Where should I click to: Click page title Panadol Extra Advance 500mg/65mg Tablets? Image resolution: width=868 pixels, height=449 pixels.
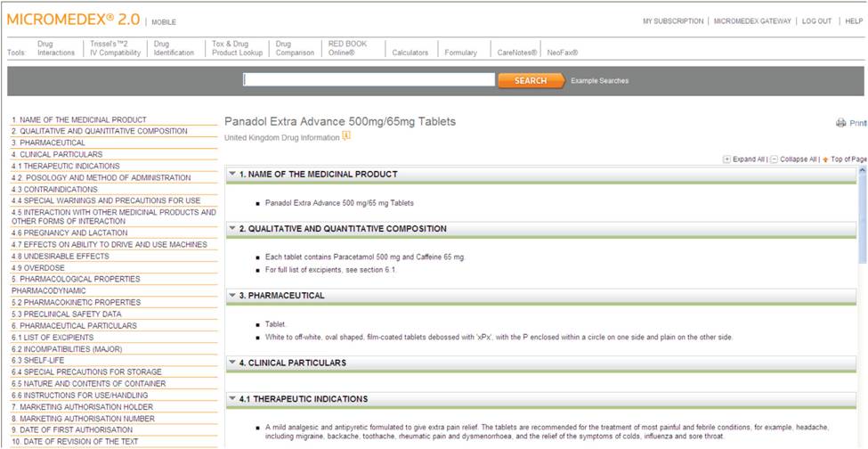pyautogui.click(x=340, y=121)
